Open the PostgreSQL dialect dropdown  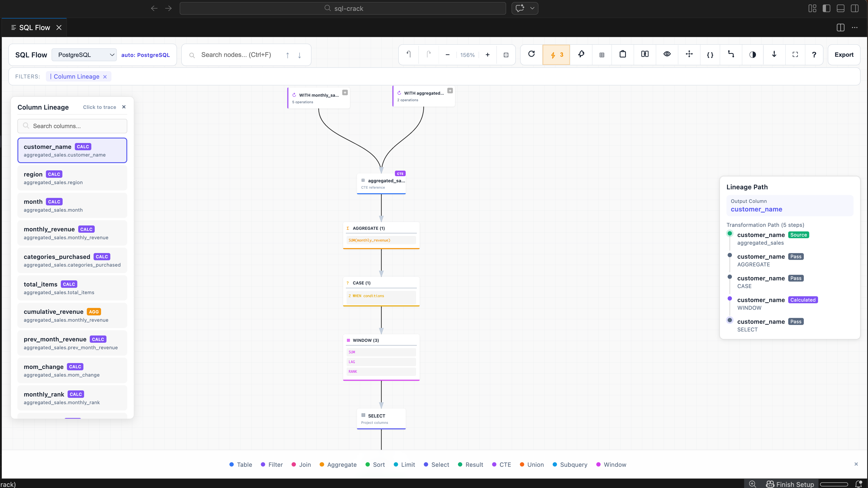(84, 54)
